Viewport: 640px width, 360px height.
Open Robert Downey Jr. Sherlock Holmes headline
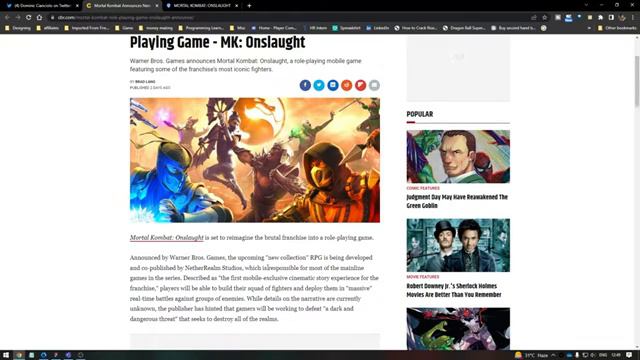click(x=454, y=290)
